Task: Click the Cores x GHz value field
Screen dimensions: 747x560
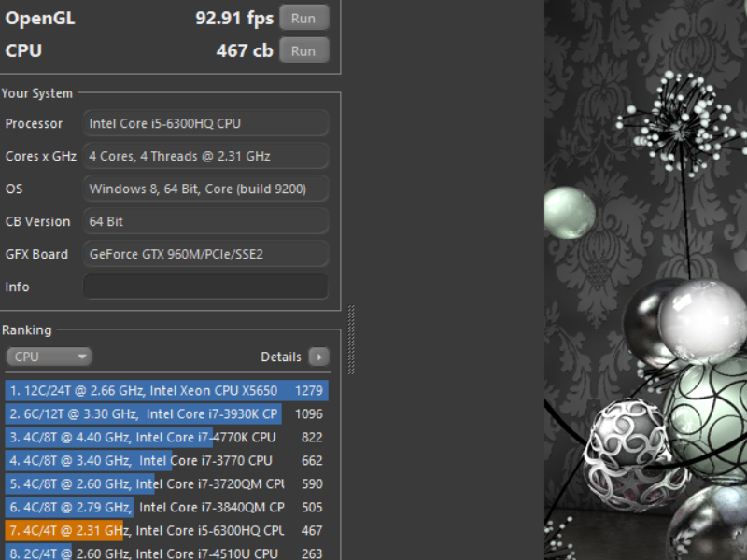Action: (205, 156)
